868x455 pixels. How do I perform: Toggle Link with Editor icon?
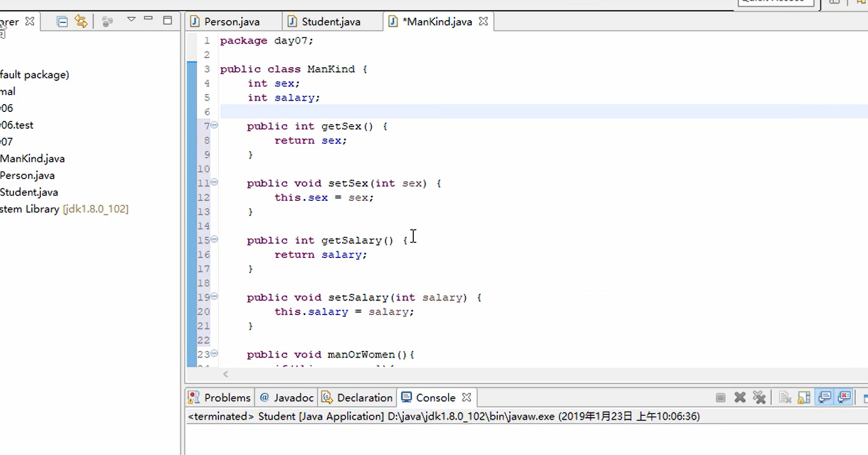(81, 21)
